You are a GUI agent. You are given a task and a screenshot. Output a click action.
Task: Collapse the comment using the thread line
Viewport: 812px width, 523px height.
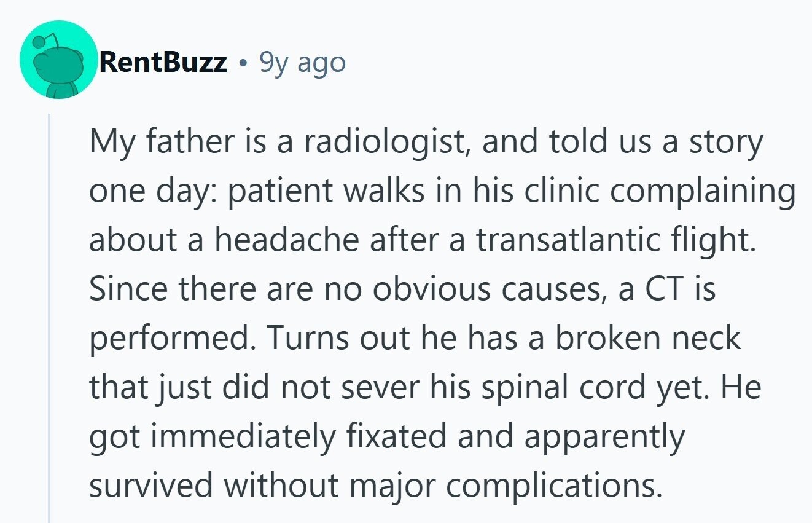point(49,307)
